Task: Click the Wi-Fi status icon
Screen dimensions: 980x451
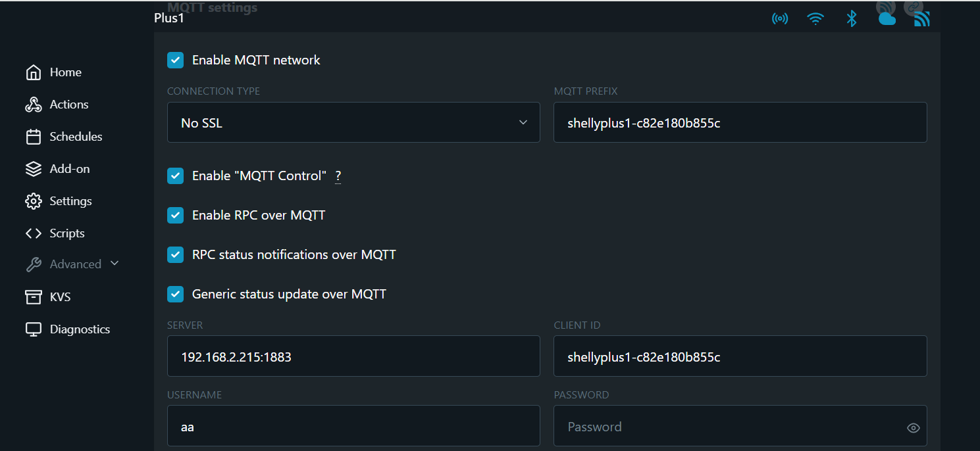Action: click(815, 18)
